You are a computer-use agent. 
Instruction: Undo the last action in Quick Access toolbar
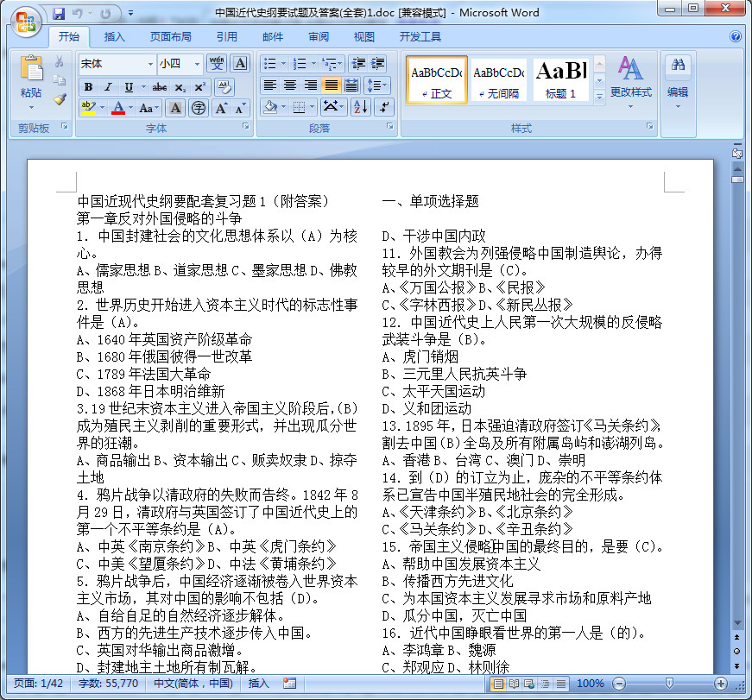click(x=77, y=14)
